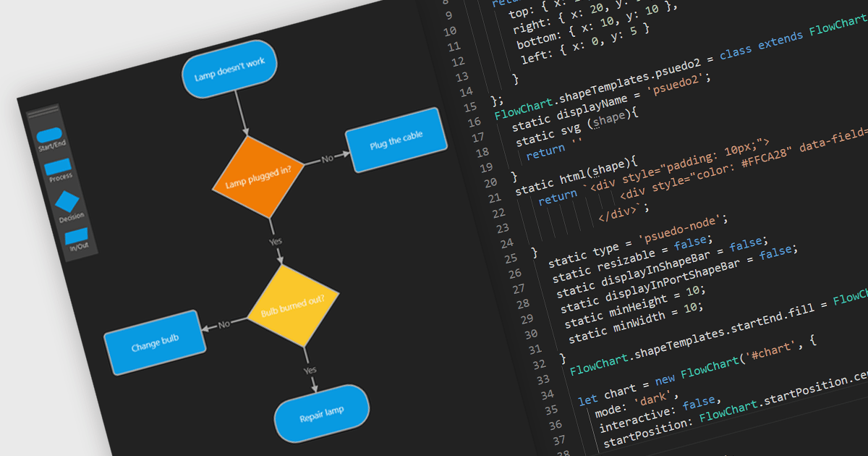
Task: Click the "mode: 'dark'" code line
Action: 638,403
